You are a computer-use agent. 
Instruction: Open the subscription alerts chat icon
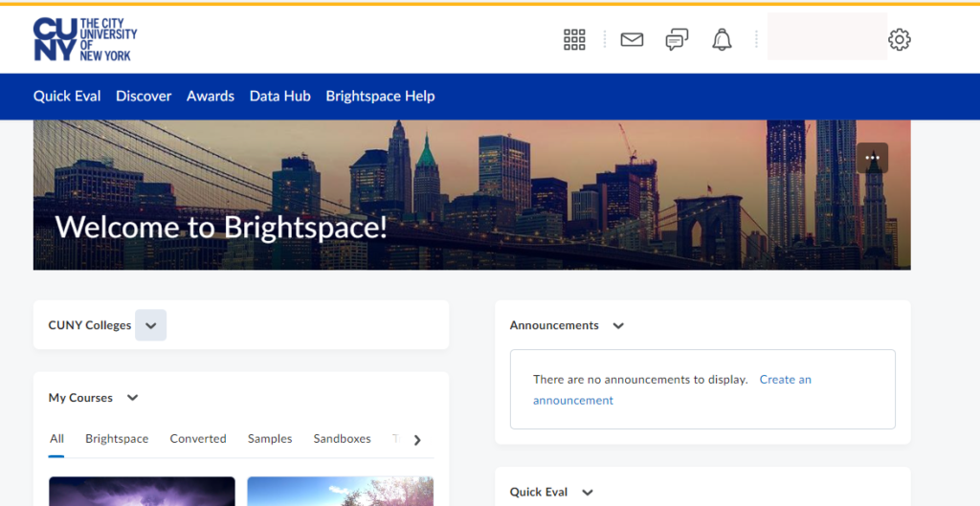pyautogui.click(x=677, y=39)
